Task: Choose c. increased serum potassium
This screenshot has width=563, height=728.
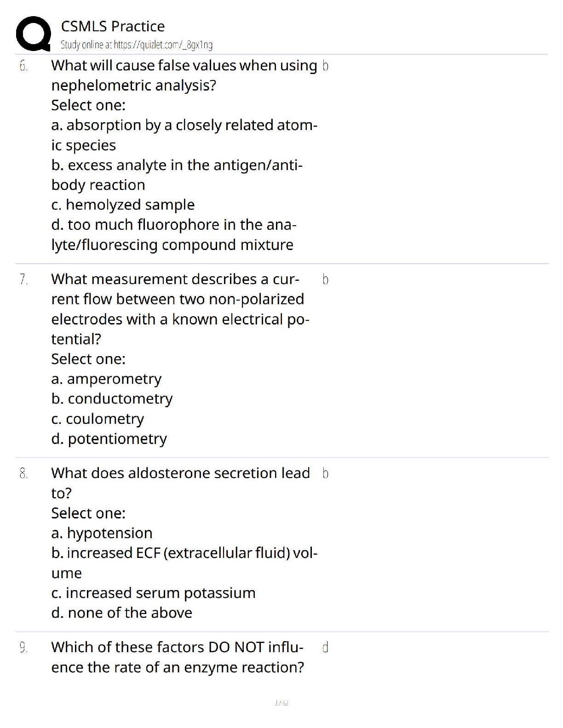Action: pos(153,593)
